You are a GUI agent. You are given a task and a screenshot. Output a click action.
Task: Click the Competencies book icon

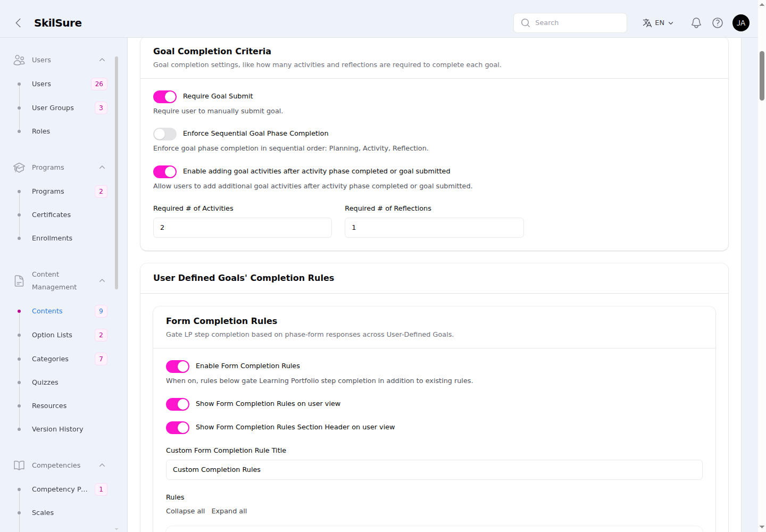pyautogui.click(x=19, y=465)
